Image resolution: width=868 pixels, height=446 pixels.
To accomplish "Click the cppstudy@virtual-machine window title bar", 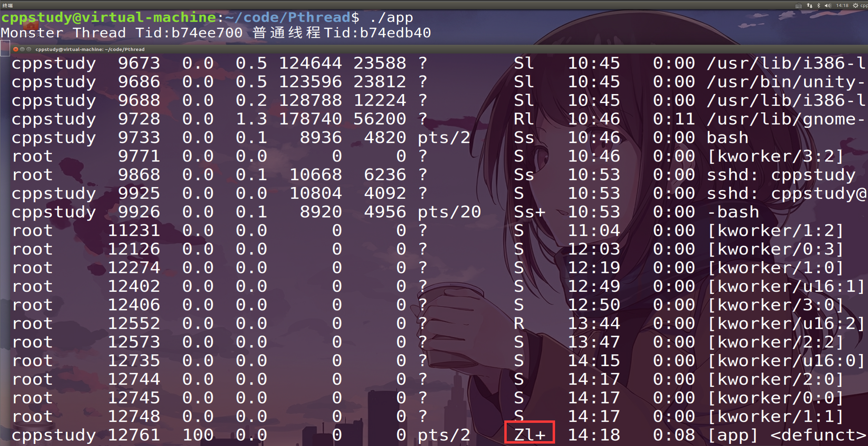I will [x=90, y=49].
